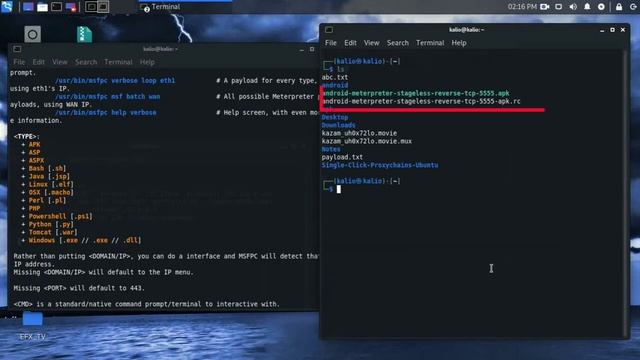Open the EFX_TV folder on the desktop
This screenshot has height=360, width=640.
33,327
